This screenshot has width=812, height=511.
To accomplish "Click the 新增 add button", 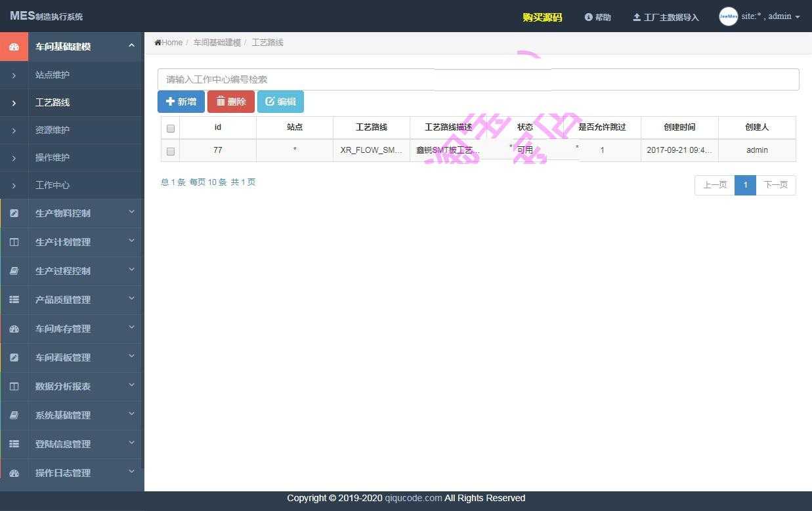I will 181,102.
